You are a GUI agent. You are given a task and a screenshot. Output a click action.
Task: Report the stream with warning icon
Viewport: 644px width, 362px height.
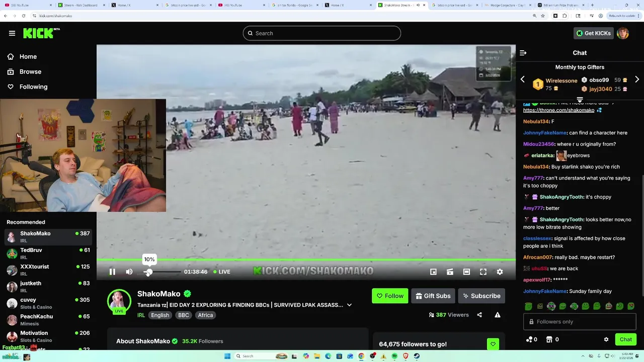[498, 315]
